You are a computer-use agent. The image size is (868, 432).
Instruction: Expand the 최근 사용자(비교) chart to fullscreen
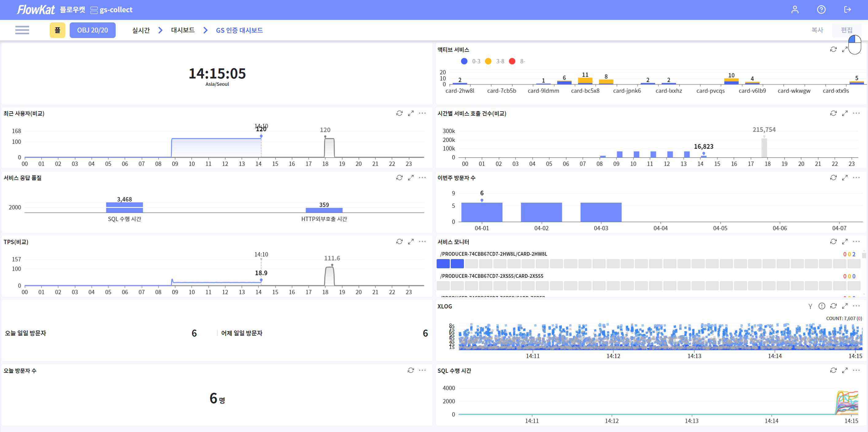coord(411,113)
